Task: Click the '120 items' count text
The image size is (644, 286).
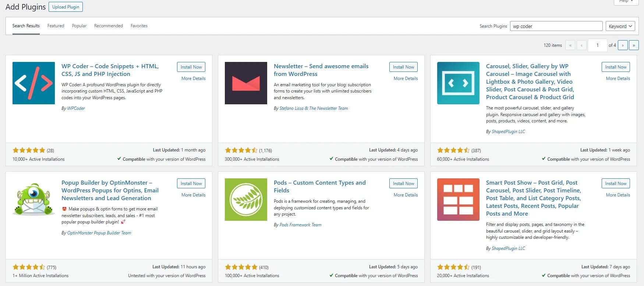Action: [x=553, y=45]
